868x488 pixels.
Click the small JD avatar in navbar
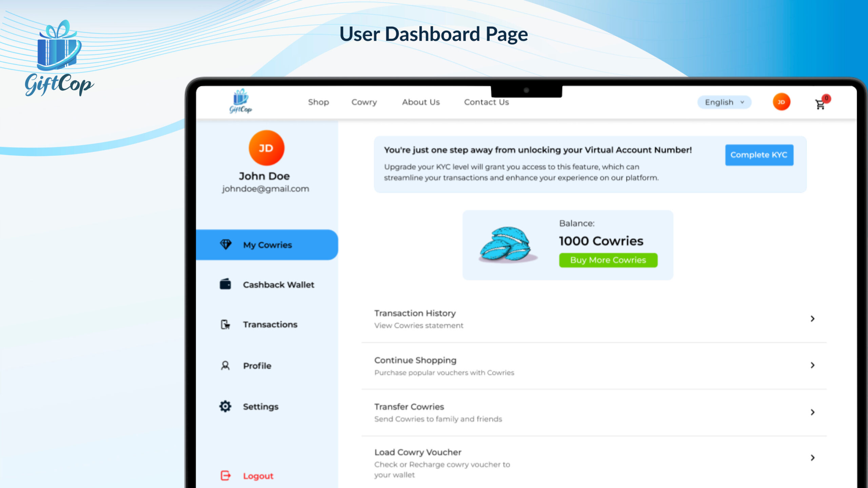click(781, 102)
